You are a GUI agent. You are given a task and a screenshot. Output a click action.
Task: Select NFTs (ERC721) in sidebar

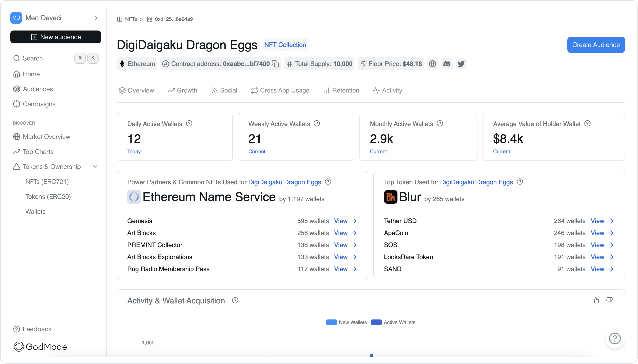[x=47, y=182]
